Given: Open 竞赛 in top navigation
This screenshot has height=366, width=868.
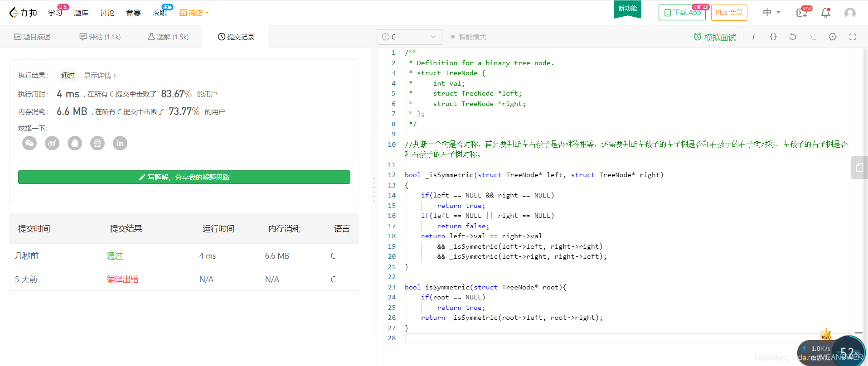Looking at the screenshot, I should click(133, 13).
